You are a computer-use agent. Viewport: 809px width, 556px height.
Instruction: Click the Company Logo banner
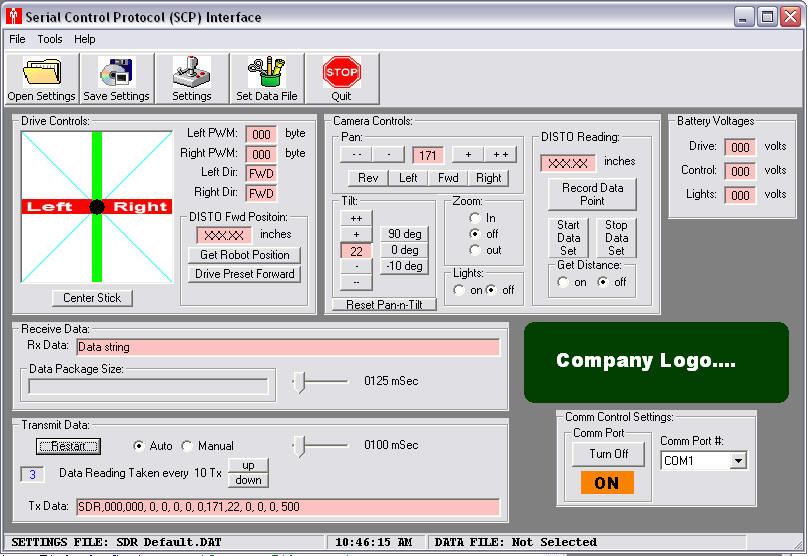coord(656,362)
